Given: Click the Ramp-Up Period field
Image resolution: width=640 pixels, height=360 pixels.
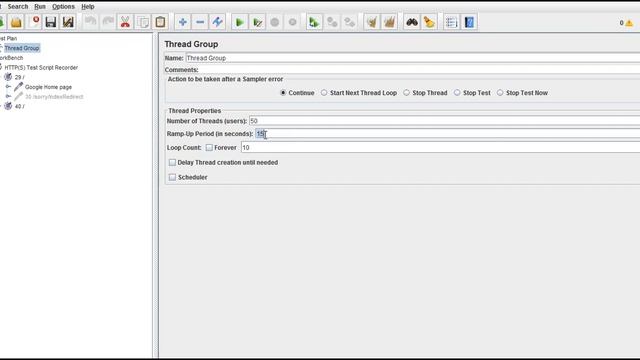Looking at the screenshot, I should tap(447, 133).
